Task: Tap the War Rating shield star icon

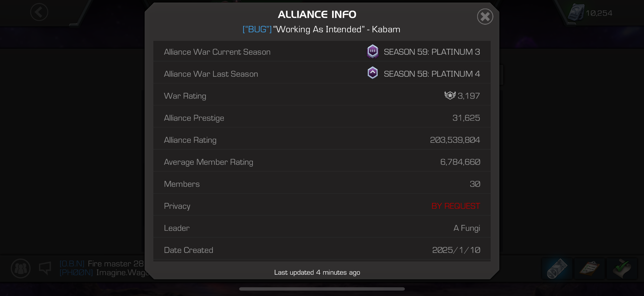Action: (450, 95)
